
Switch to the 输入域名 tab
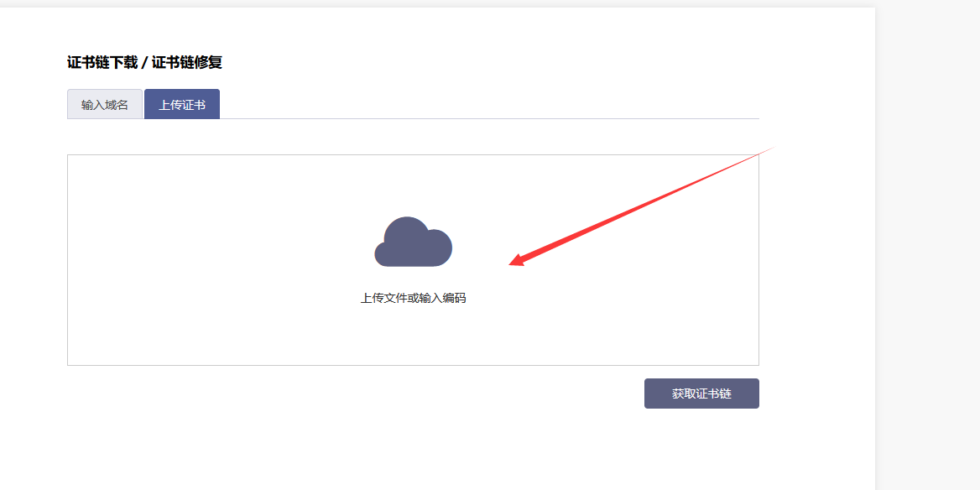(x=104, y=104)
